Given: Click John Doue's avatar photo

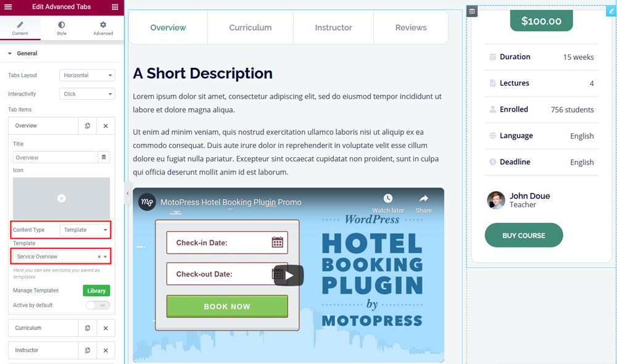Looking at the screenshot, I should coord(496,201).
